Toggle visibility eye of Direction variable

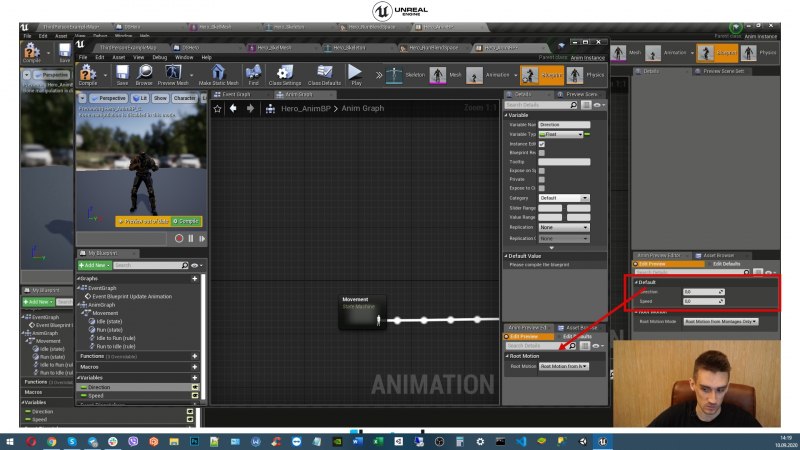(195, 387)
